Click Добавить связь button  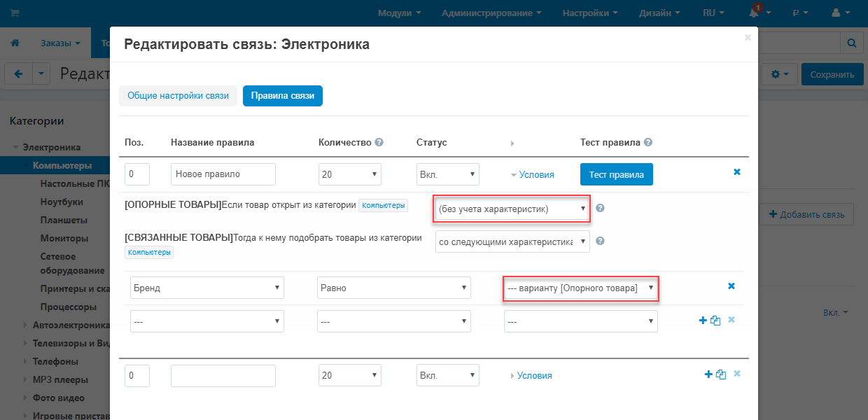(x=806, y=214)
